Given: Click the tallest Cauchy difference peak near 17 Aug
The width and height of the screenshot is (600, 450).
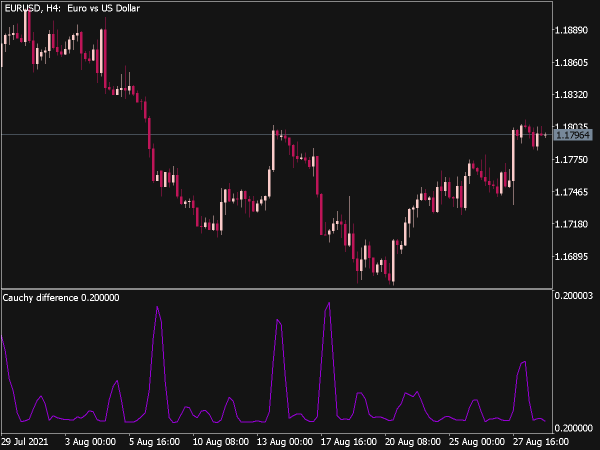Looking at the screenshot, I should [329, 304].
